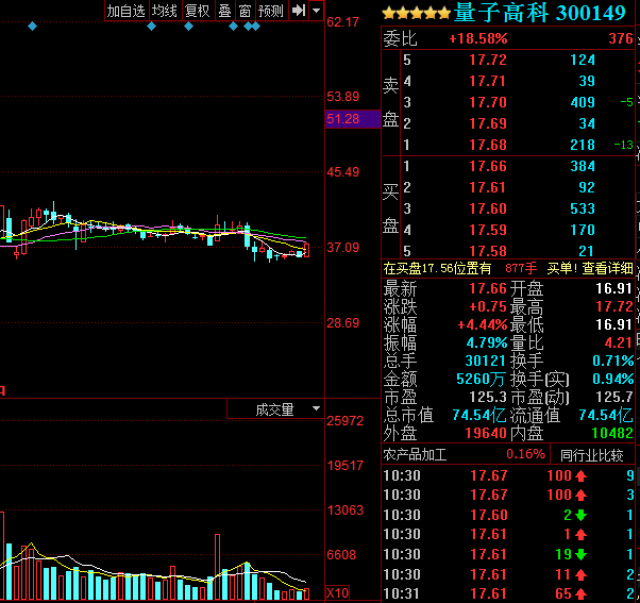Image resolution: width=640 pixels, height=603 pixels.
Task: Select the 量子高科 300149 stock title
Action: pos(539,13)
